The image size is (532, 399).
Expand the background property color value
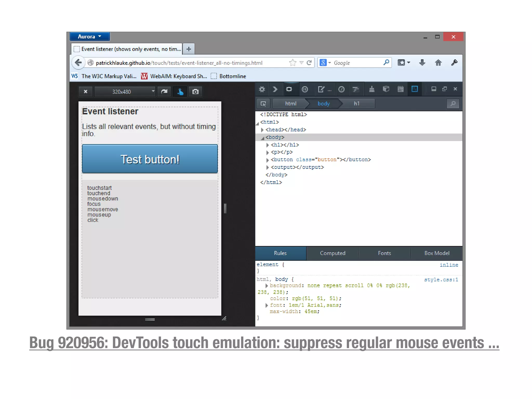click(x=267, y=286)
